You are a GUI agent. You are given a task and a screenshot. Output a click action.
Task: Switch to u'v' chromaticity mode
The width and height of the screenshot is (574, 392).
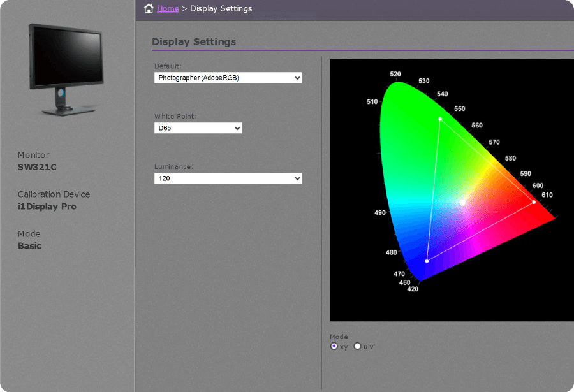(x=357, y=346)
